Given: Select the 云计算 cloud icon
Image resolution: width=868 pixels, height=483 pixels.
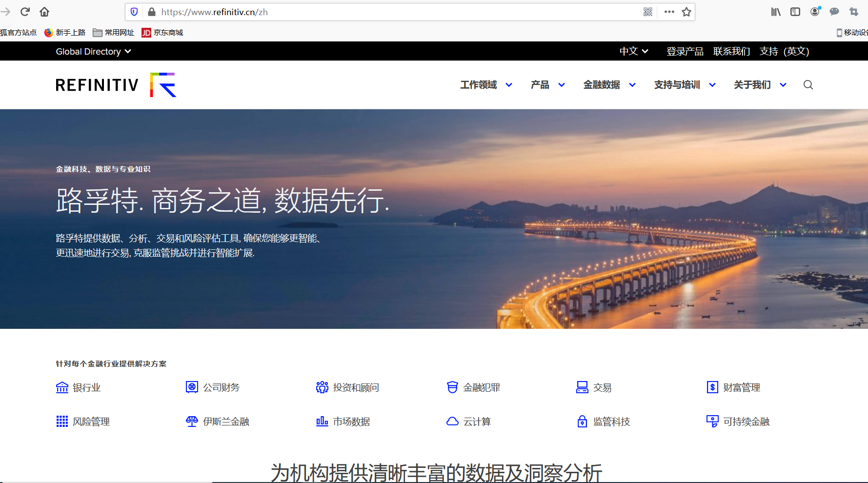Looking at the screenshot, I should tap(452, 421).
